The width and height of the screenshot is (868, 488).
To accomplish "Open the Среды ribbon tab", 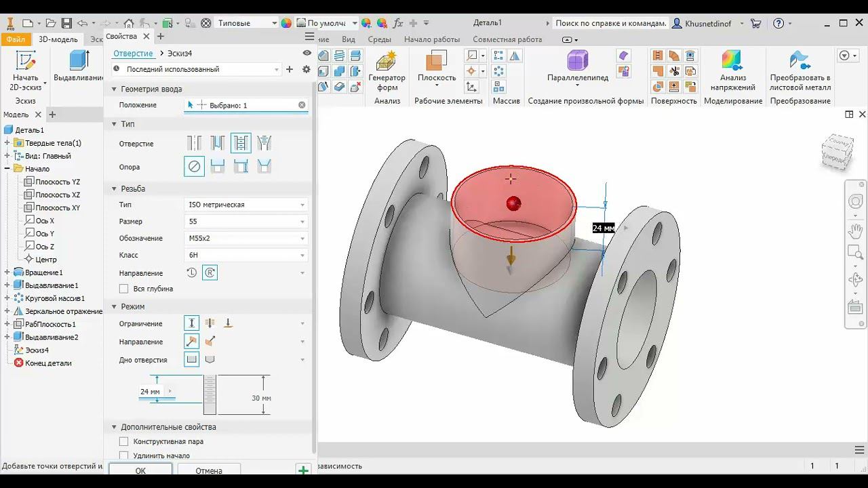I will pos(379,39).
